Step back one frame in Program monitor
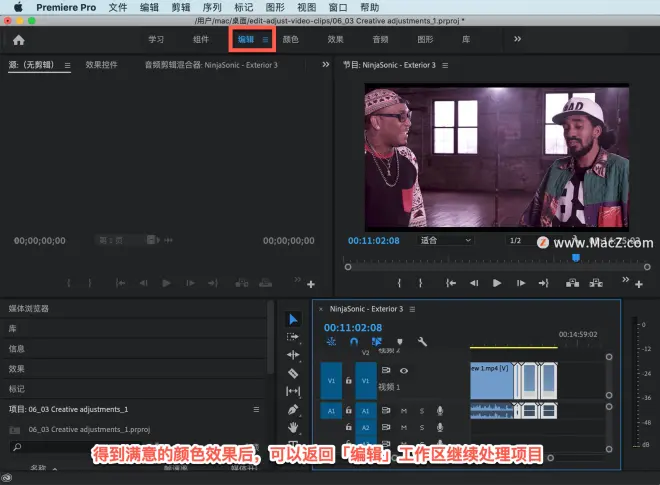This screenshot has height=485, width=660. (474, 283)
